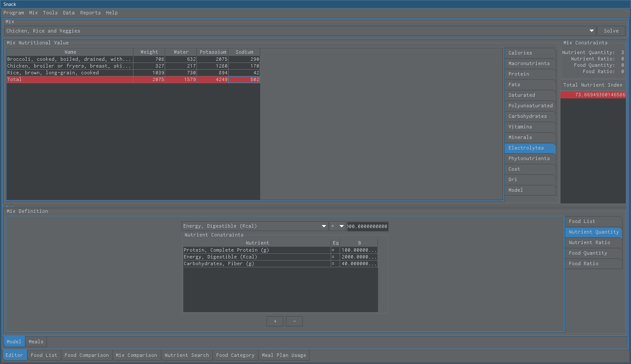This screenshot has width=631, height=364.
Task: Select the Total row in nutritional table
Action: [x=133, y=79]
